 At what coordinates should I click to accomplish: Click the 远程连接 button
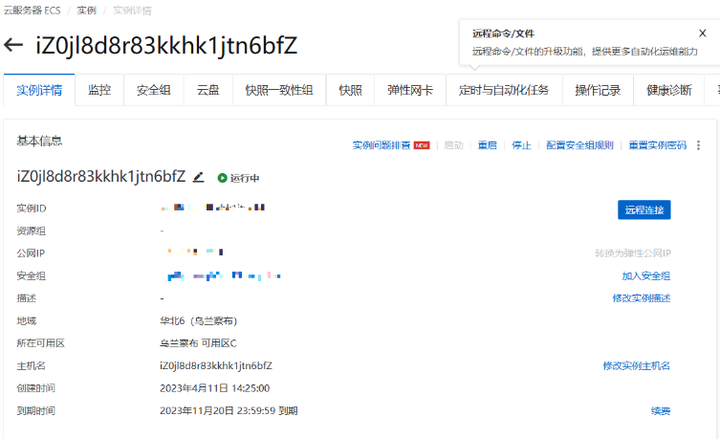[x=644, y=210]
